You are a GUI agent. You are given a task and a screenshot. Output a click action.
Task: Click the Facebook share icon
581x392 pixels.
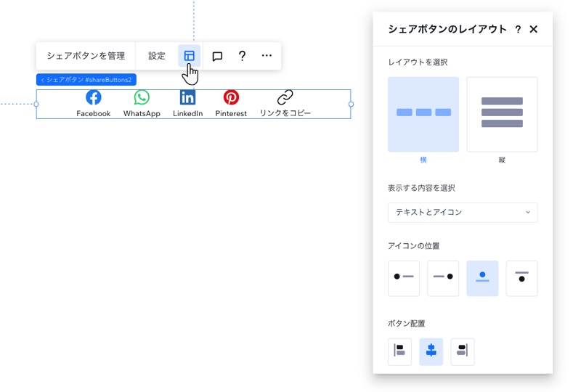click(x=94, y=97)
